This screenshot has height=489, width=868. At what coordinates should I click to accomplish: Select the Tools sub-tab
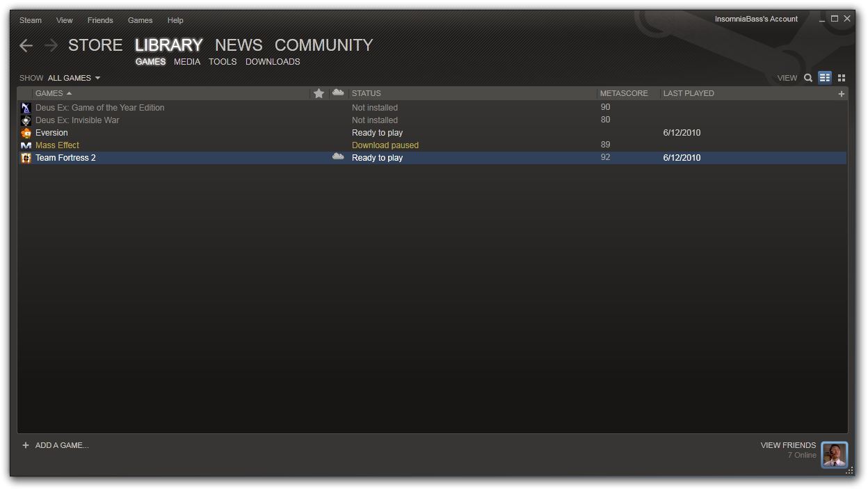tap(223, 62)
